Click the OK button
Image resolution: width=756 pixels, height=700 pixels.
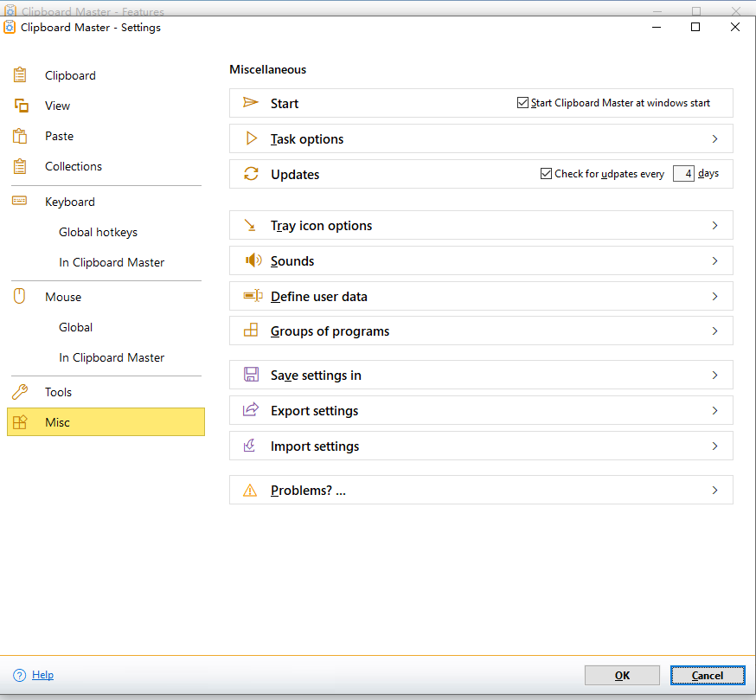click(x=622, y=676)
